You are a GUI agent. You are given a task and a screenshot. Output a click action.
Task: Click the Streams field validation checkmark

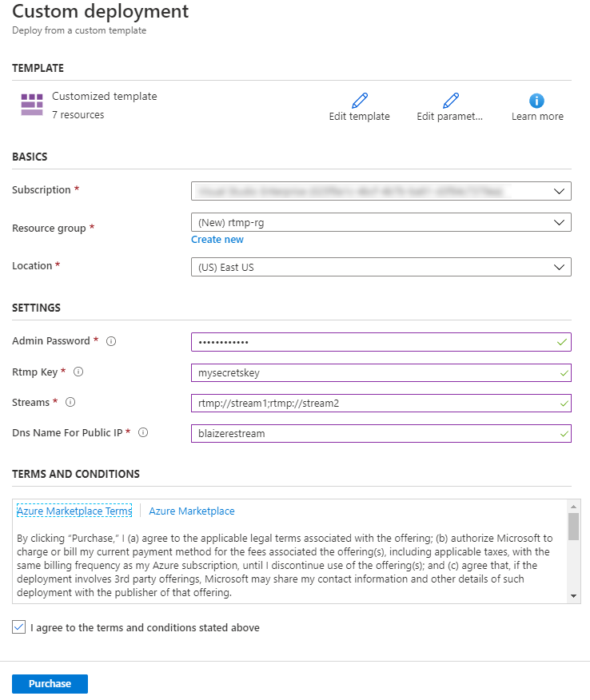click(564, 404)
